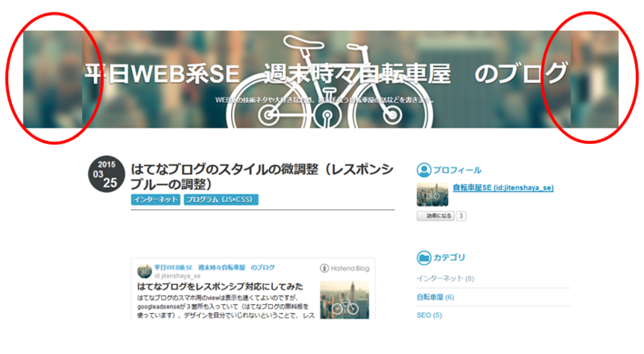The height and width of the screenshot is (354, 644).
Task: Open the city bicycle thumbnail in embedded card
Action: [x=345, y=300]
